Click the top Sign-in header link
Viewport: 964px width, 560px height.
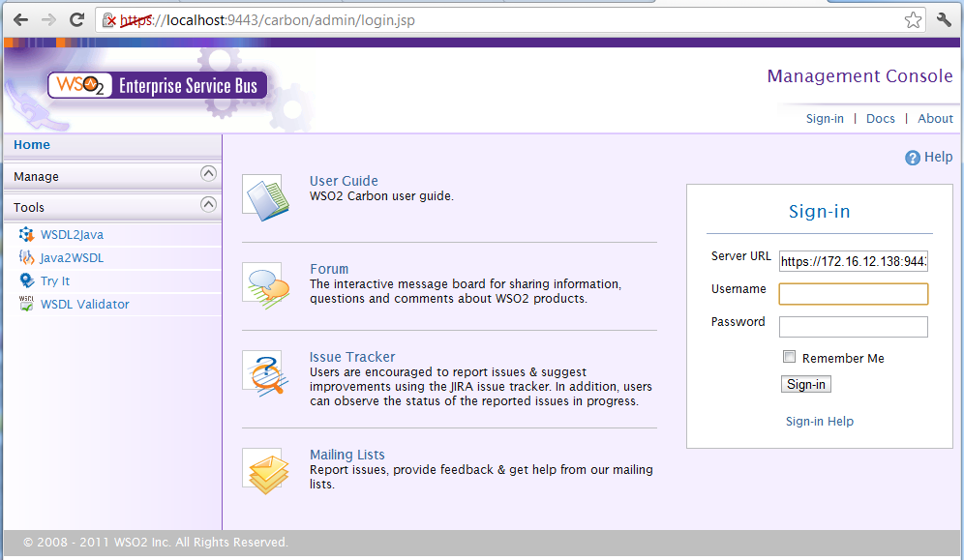pyautogui.click(x=825, y=119)
